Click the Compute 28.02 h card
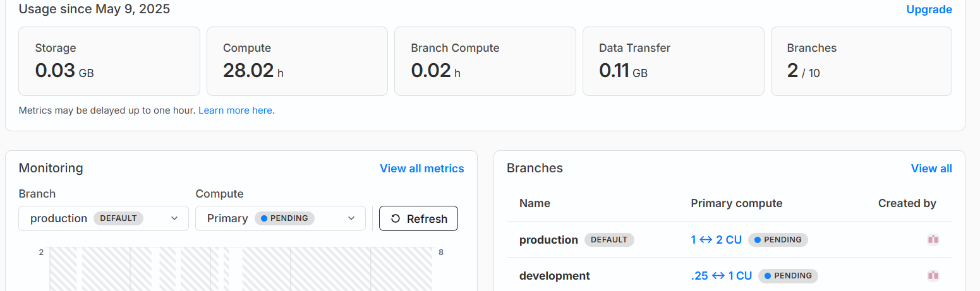The image size is (980, 291). (297, 61)
